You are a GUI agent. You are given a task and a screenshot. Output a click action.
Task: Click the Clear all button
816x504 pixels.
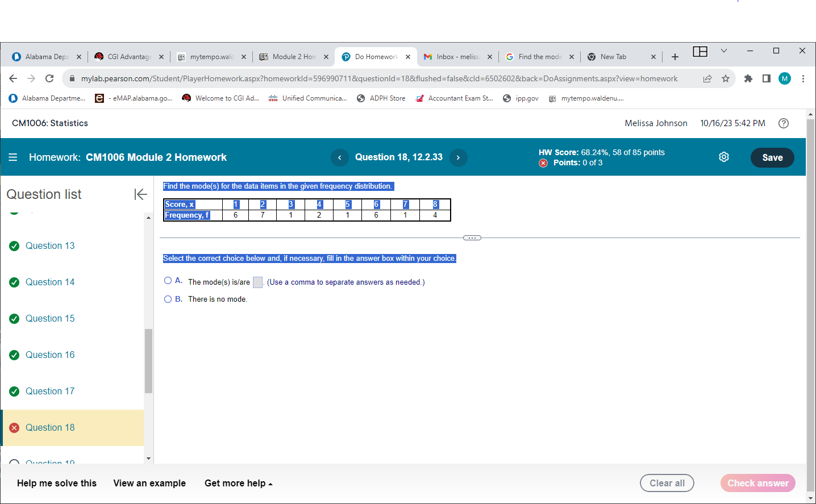(667, 483)
